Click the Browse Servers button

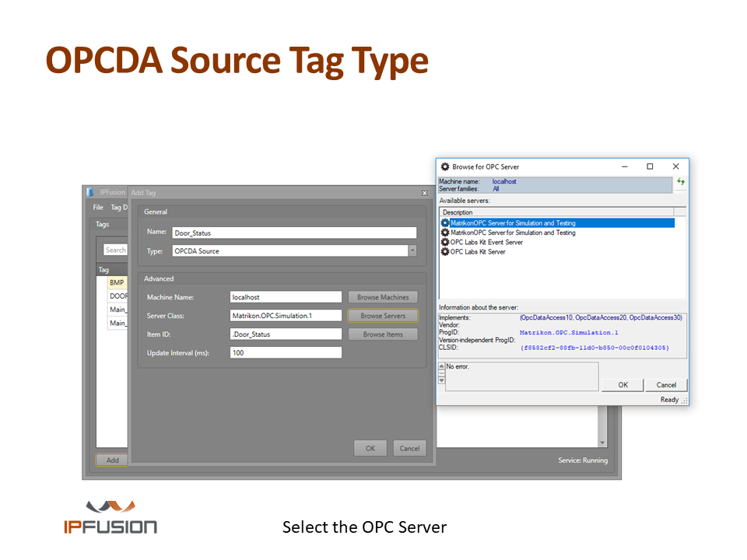383,315
